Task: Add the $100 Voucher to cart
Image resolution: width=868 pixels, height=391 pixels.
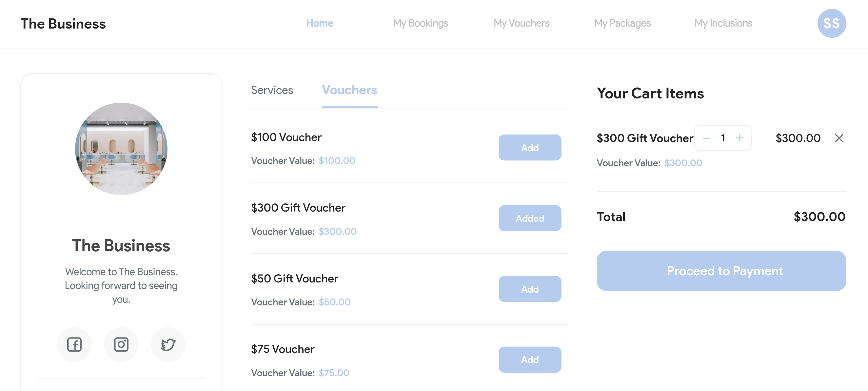Action: coord(530,148)
